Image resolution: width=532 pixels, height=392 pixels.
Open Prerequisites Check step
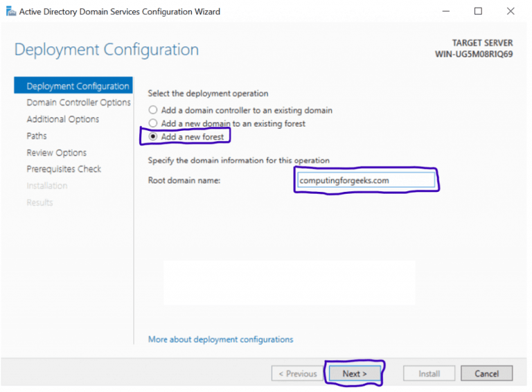[64, 169]
